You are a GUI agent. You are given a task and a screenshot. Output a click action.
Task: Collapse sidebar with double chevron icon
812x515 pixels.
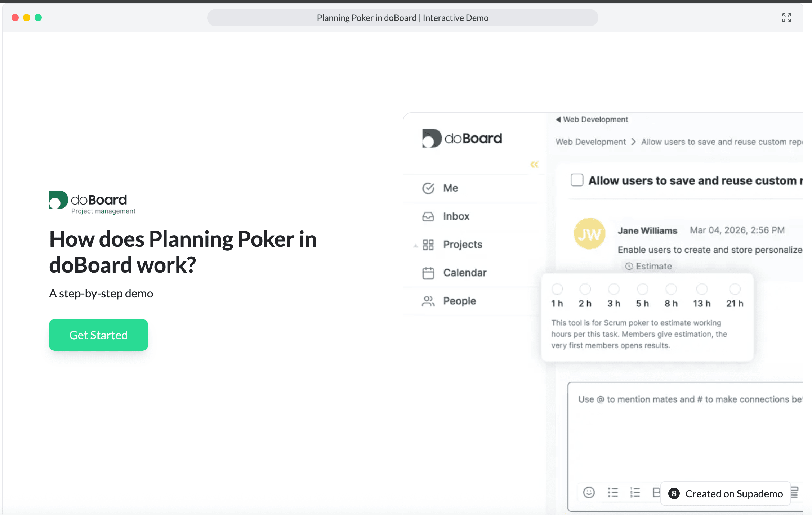pyautogui.click(x=534, y=165)
